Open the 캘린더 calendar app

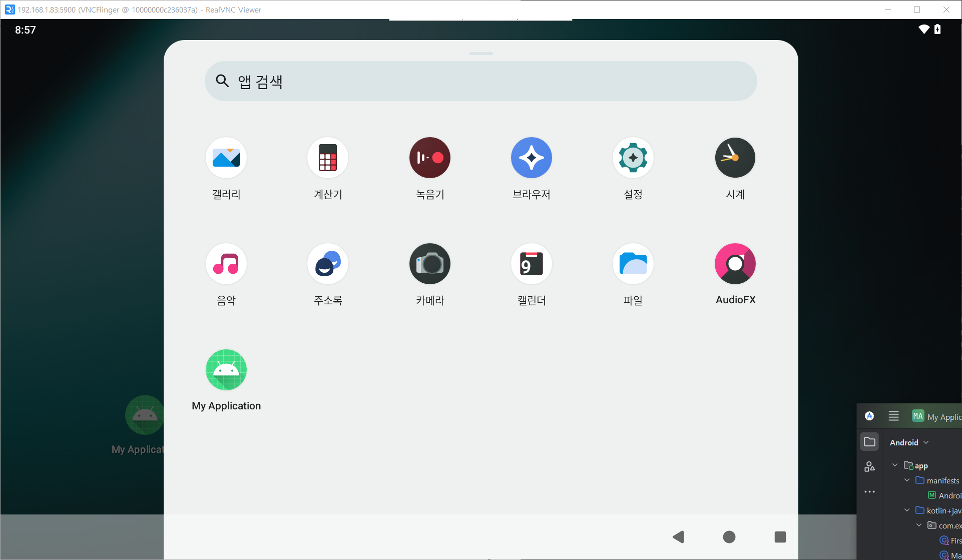[x=532, y=264]
